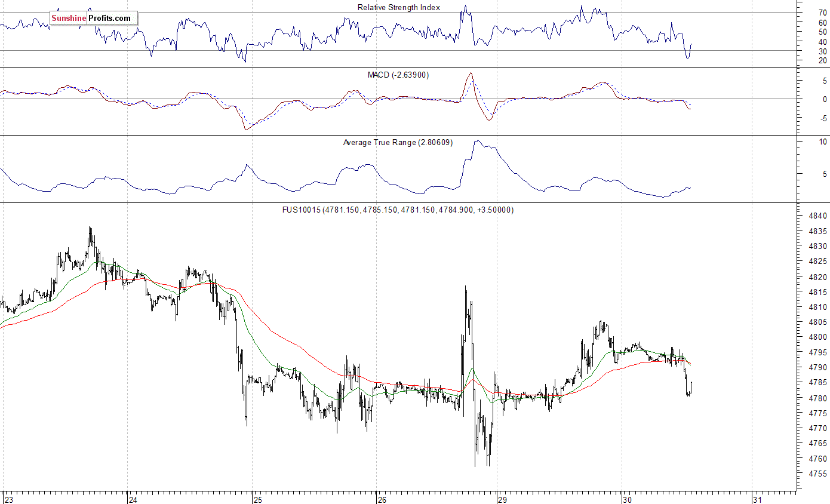Image resolution: width=830 pixels, height=504 pixels.
Task: Click the price axis value 4755
Action: coord(819,474)
